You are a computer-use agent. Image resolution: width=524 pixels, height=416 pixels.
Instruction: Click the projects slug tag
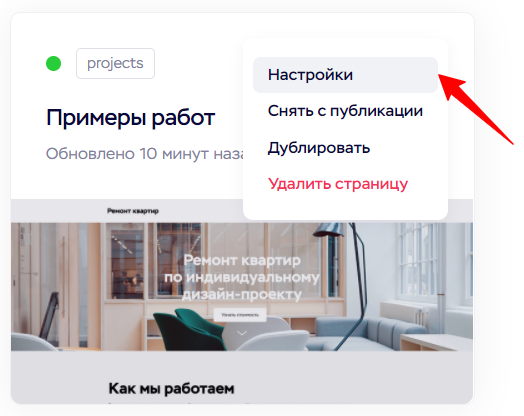[x=115, y=63]
